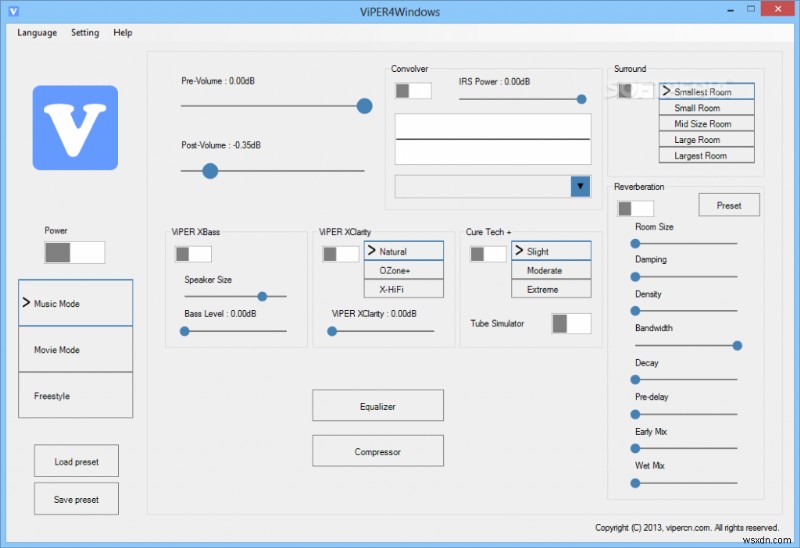Click the large blue V logo
Viewport: 800px width, 548px height.
tap(76, 128)
